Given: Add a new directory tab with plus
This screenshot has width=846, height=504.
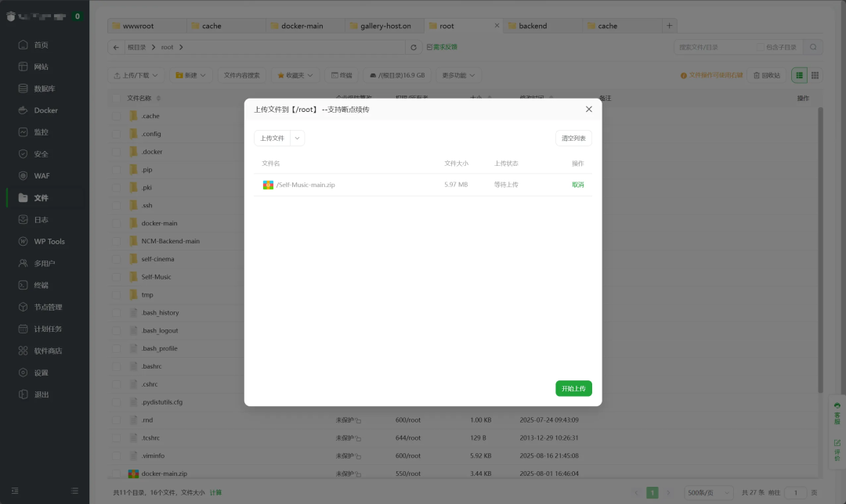Looking at the screenshot, I should (x=669, y=25).
